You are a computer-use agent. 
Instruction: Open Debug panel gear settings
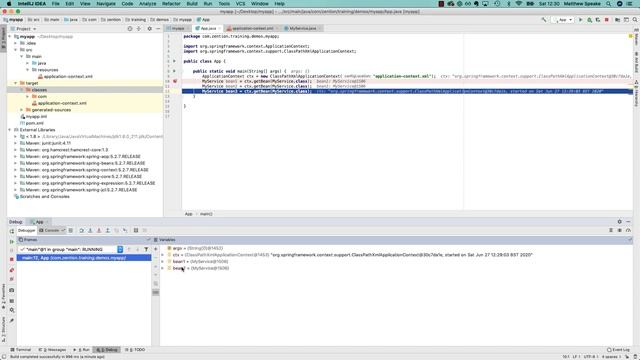(620, 222)
